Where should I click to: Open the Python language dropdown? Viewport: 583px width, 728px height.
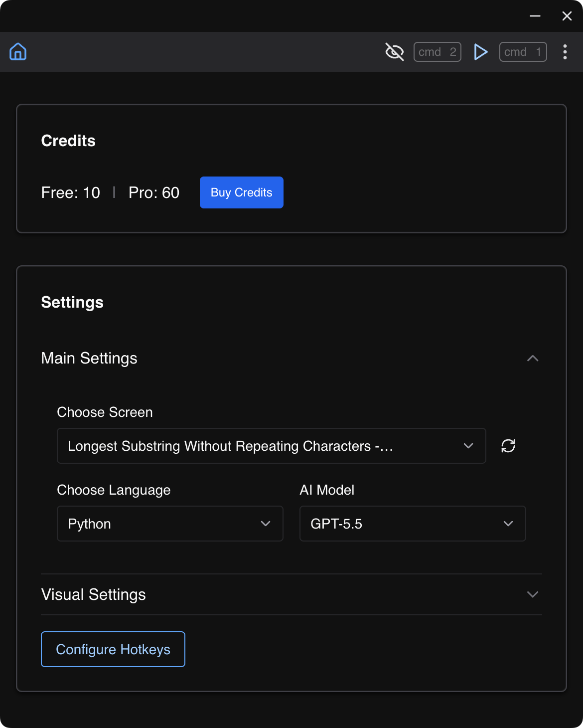pyautogui.click(x=170, y=524)
